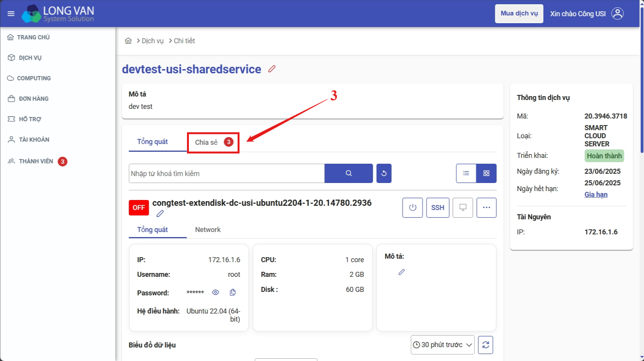Click the Long Van logo
Image resolution: width=644 pixels, height=361 pixels.
(58, 14)
